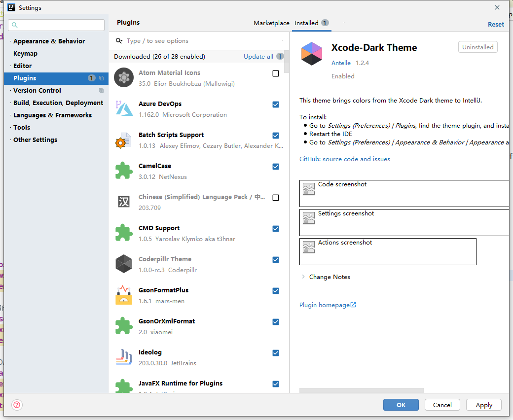Screen dimensions: 513x420
Task: Toggle the GsonFormatPlus checkbox
Action: pyautogui.click(x=276, y=291)
